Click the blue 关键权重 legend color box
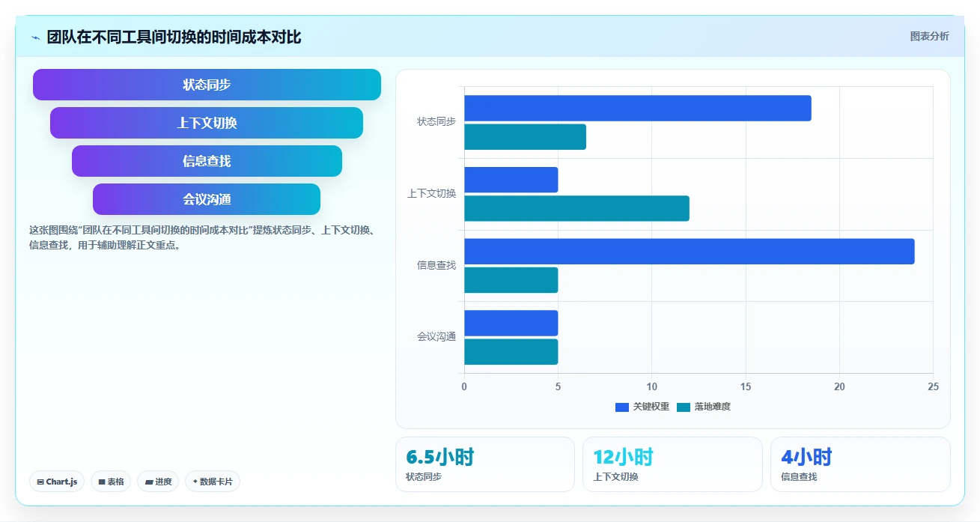The height and width of the screenshot is (522, 980). coord(622,407)
